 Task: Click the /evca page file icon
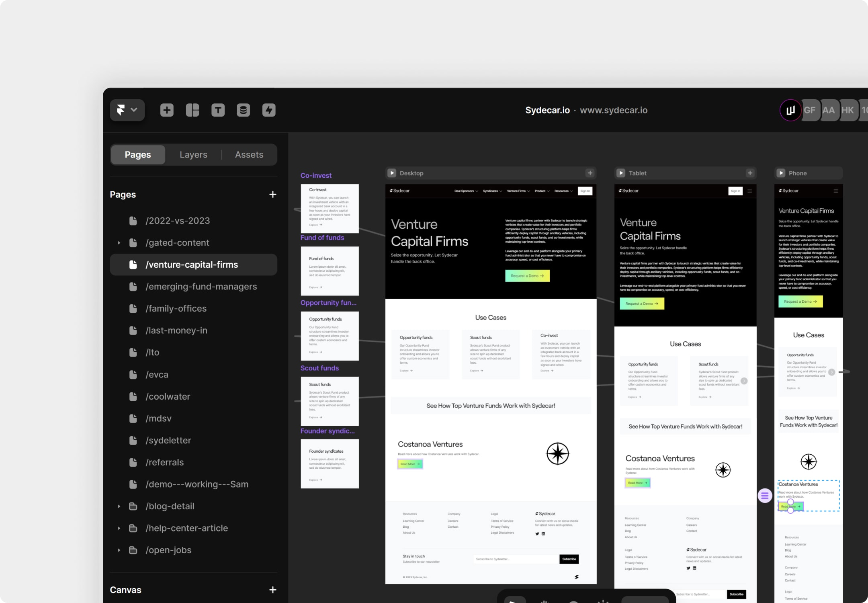click(133, 375)
